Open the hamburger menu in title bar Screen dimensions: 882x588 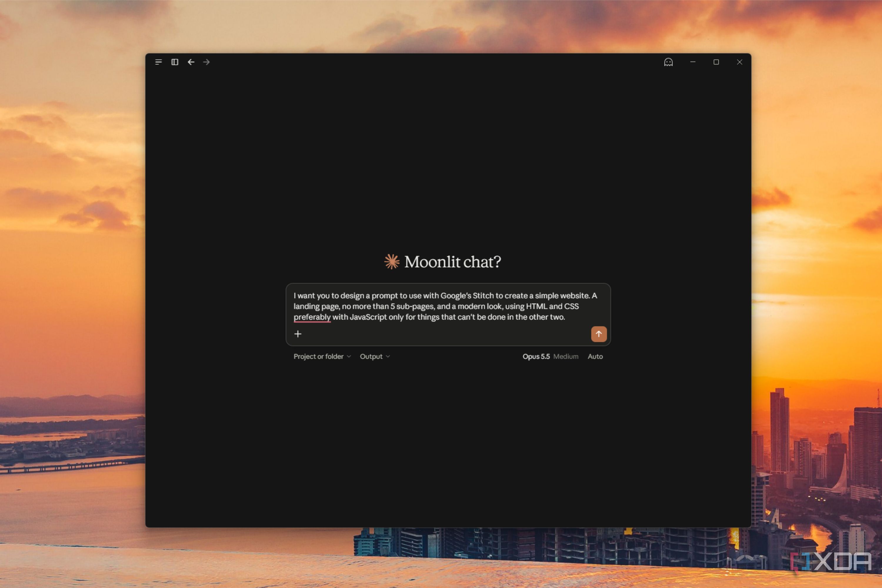[x=158, y=62]
